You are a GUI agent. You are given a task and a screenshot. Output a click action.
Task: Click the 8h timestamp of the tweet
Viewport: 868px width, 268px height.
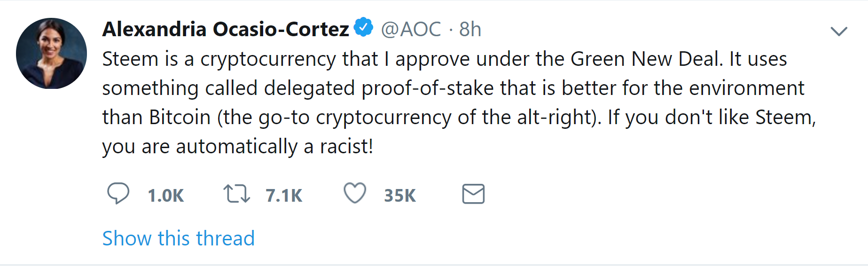[x=470, y=29]
